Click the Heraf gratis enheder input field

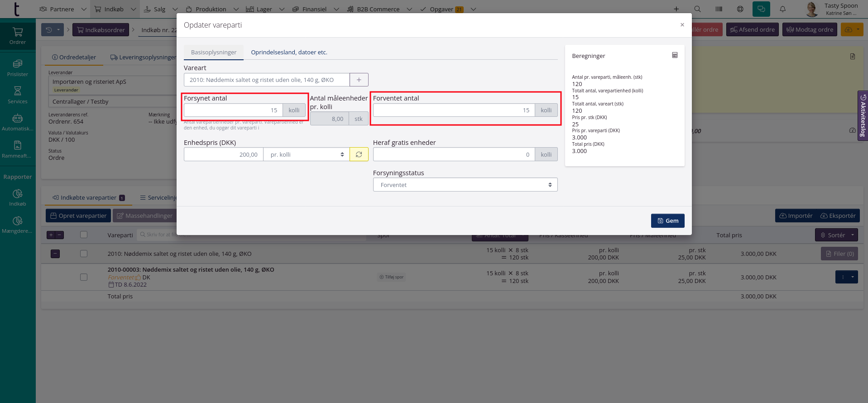click(454, 154)
